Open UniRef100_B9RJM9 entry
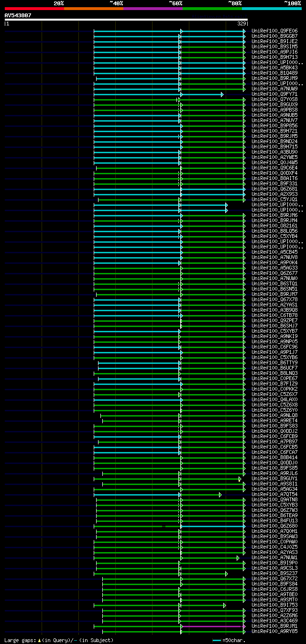 tap(274, 78)
